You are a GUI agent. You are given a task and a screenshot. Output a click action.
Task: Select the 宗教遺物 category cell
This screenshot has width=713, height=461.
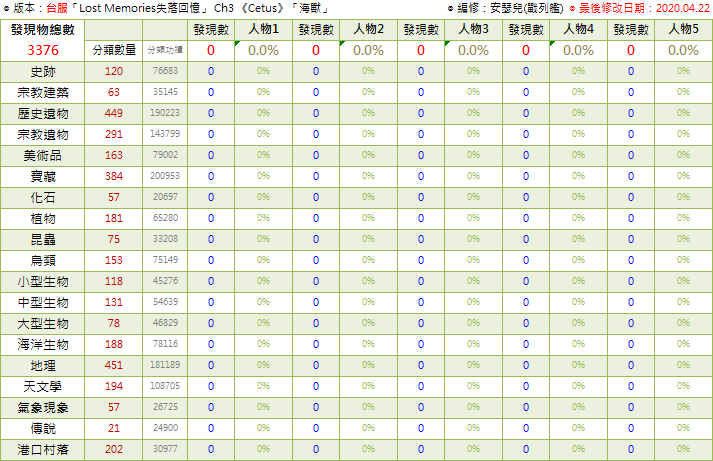(43, 134)
